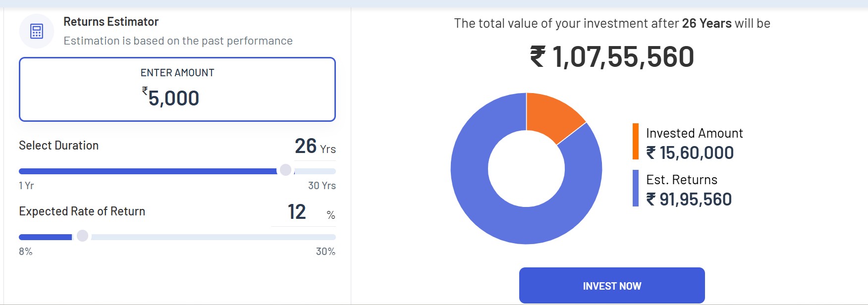Click the orange Invested Amount legend swatch
868x305 pixels.
pyautogui.click(x=636, y=142)
